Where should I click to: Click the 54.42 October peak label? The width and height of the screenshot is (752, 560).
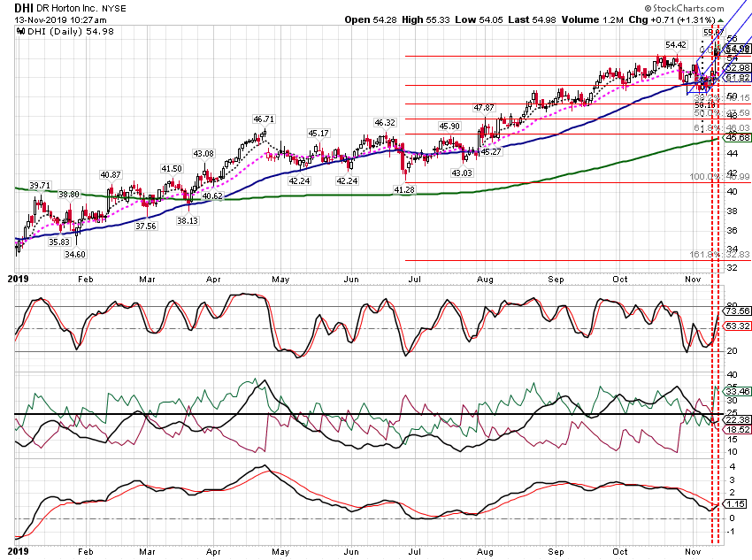[676, 45]
